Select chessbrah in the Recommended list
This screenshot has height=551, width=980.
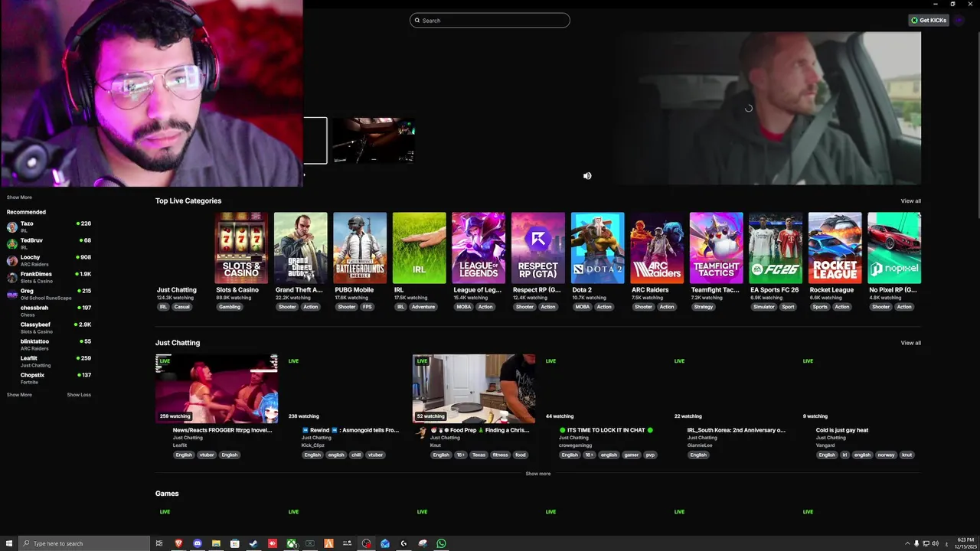click(x=49, y=311)
